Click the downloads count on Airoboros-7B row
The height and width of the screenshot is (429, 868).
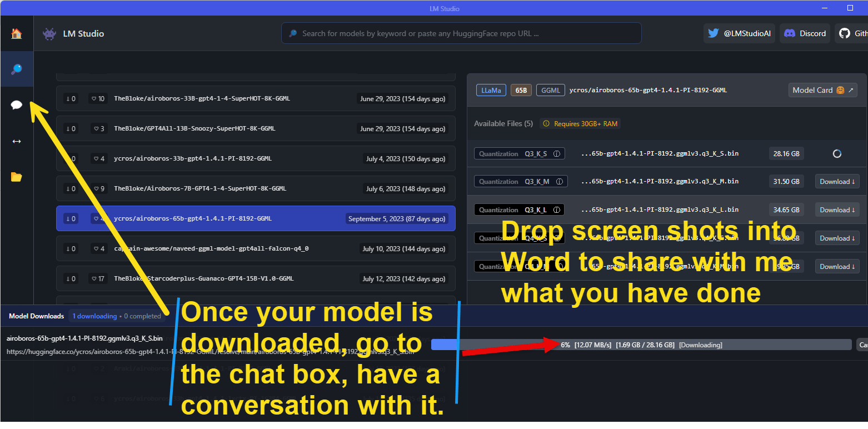[71, 189]
